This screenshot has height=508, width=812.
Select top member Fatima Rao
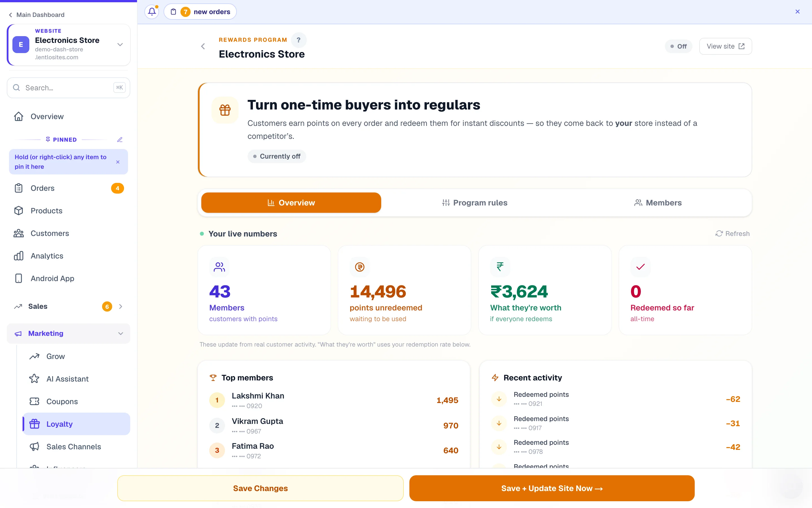tap(334, 450)
